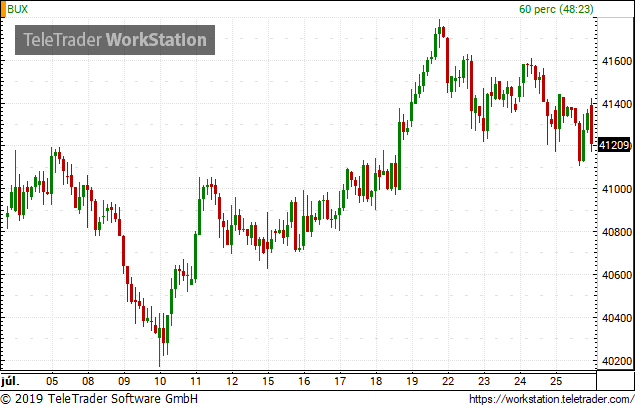Click the date label 16 on time axis

tap(304, 381)
